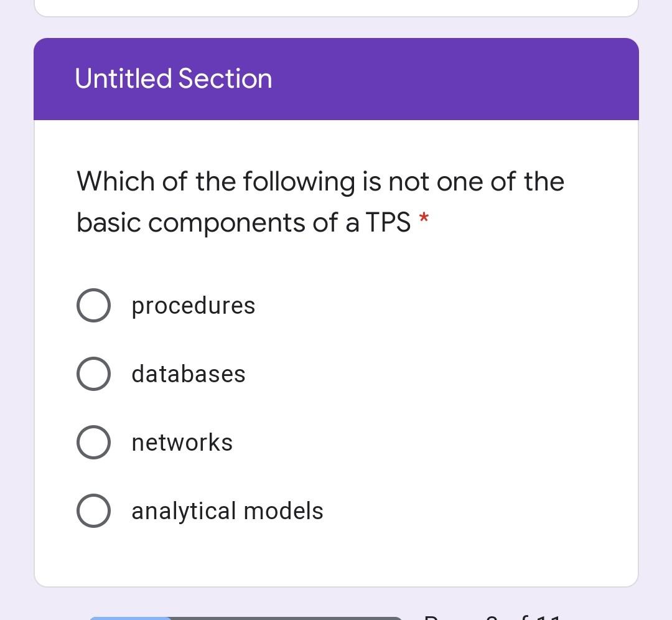Image resolution: width=672 pixels, height=620 pixels.
Task: Select the analytical models radio button
Action: (93, 510)
